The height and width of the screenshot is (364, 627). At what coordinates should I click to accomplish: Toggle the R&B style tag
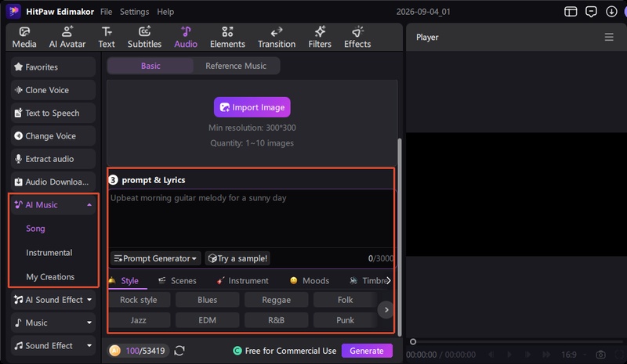277,320
